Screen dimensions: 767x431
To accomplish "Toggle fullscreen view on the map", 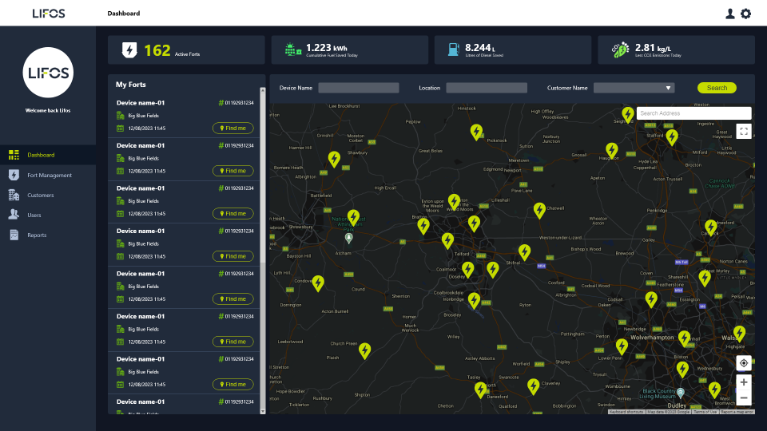I will coord(743,131).
